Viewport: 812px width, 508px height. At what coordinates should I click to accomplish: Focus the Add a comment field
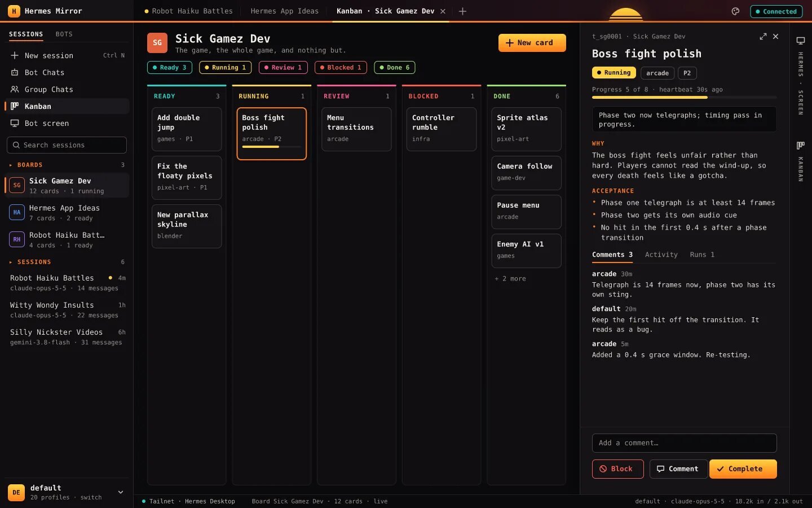(684, 443)
